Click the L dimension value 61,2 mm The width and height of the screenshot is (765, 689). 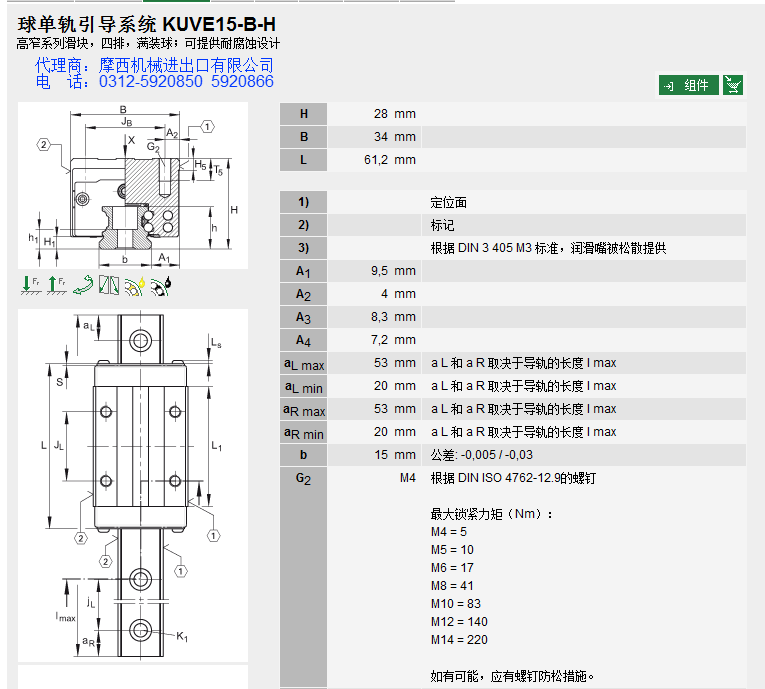coord(389,160)
